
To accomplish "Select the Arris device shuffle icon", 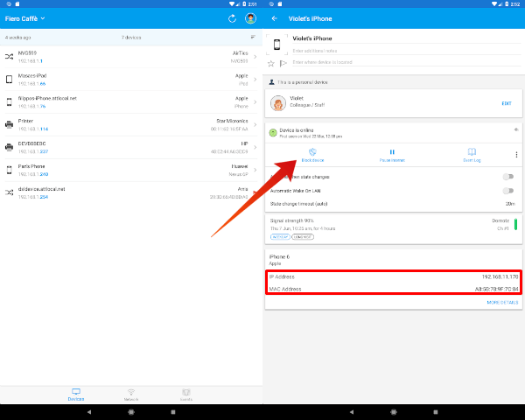I will [10, 192].
